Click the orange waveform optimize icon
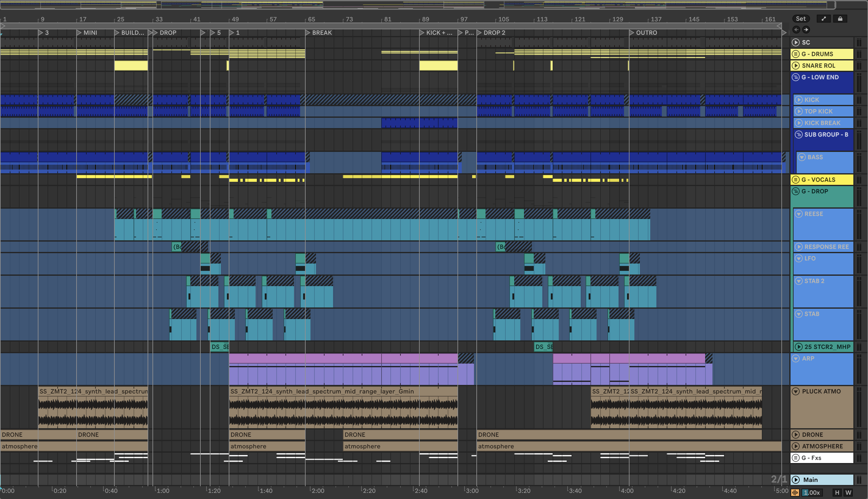This screenshot has width=868, height=499. click(x=795, y=493)
